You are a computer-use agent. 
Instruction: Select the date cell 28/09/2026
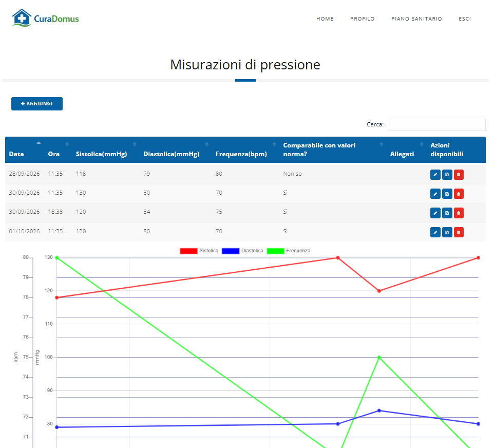click(24, 174)
